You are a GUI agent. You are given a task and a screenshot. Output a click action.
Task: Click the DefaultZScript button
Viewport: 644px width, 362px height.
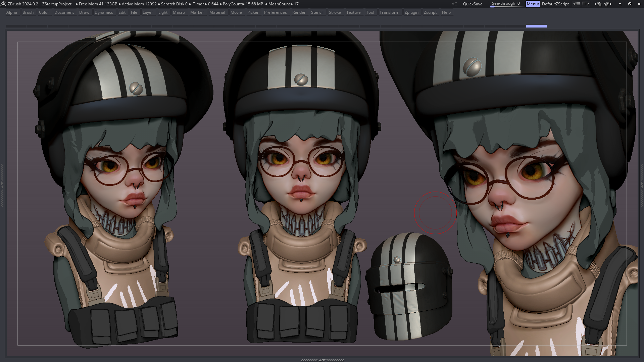tap(555, 4)
